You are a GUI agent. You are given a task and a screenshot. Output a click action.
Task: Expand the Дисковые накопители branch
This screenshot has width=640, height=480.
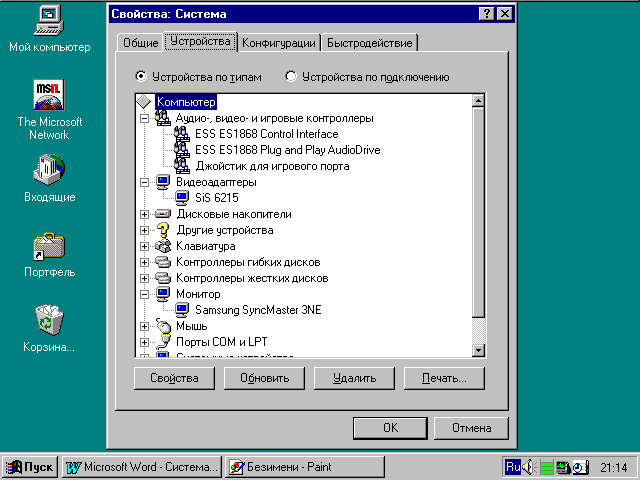(x=144, y=214)
